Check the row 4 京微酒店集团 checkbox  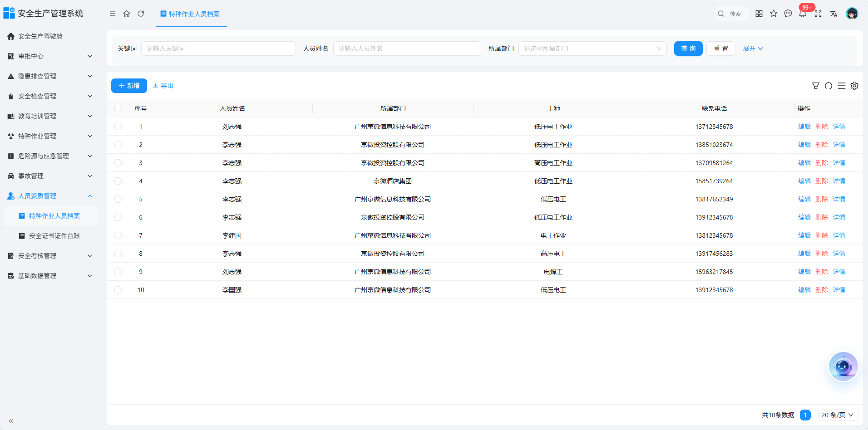(118, 181)
